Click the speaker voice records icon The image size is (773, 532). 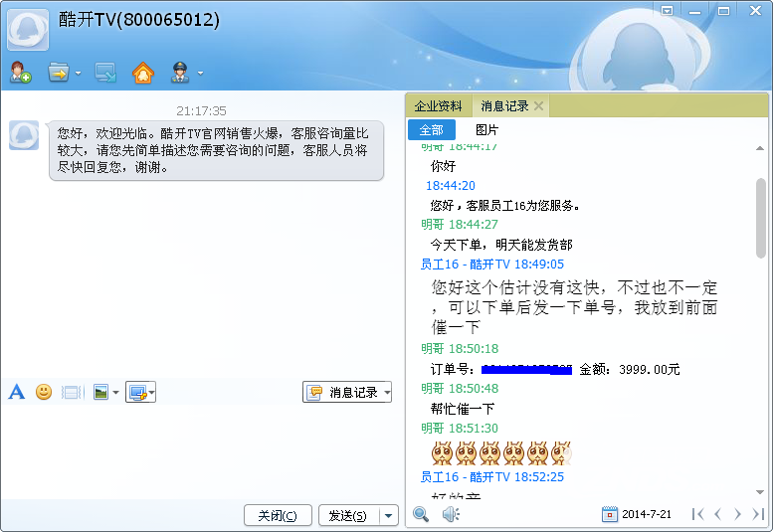pyautogui.click(x=451, y=514)
